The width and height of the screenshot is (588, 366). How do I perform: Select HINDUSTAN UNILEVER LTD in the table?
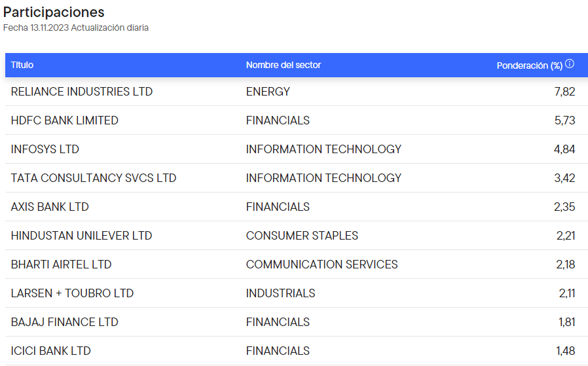pyautogui.click(x=81, y=236)
